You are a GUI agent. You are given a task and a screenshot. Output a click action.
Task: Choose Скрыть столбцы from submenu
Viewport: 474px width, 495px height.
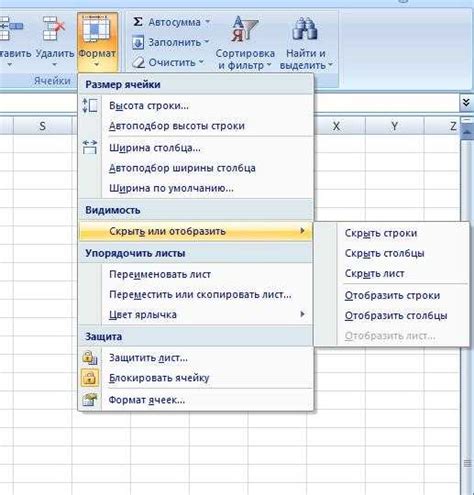click(384, 253)
